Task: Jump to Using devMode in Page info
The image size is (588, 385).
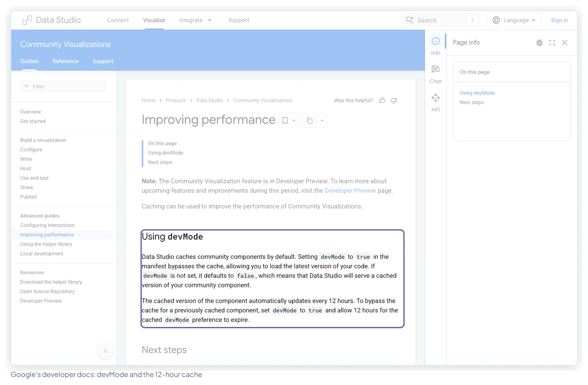Action: click(x=477, y=93)
